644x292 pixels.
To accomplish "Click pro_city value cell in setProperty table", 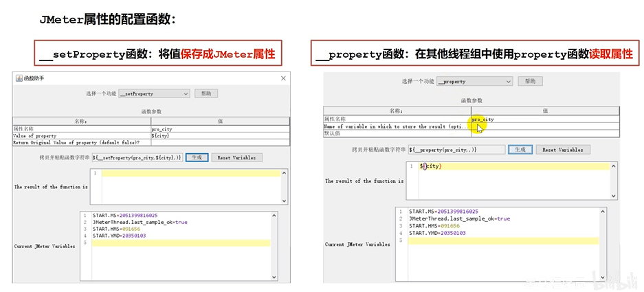I will [x=220, y=129].
